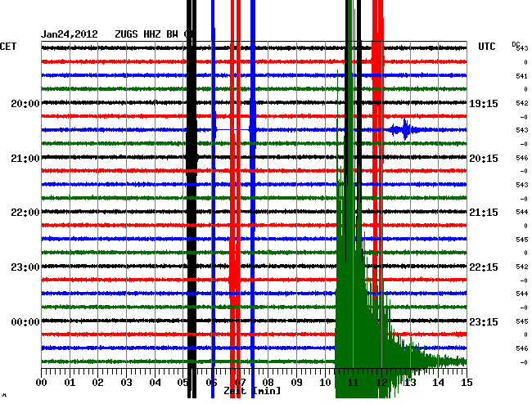Viewport: 532px width, 404px height.
Task: Click minute tick label 04 on the x-axis
Action: point(155,383)
